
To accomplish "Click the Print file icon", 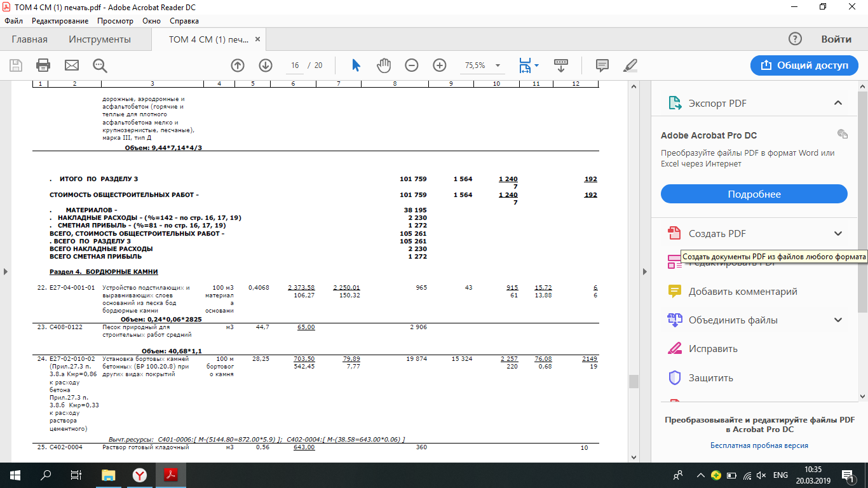I will coord(43,65).
